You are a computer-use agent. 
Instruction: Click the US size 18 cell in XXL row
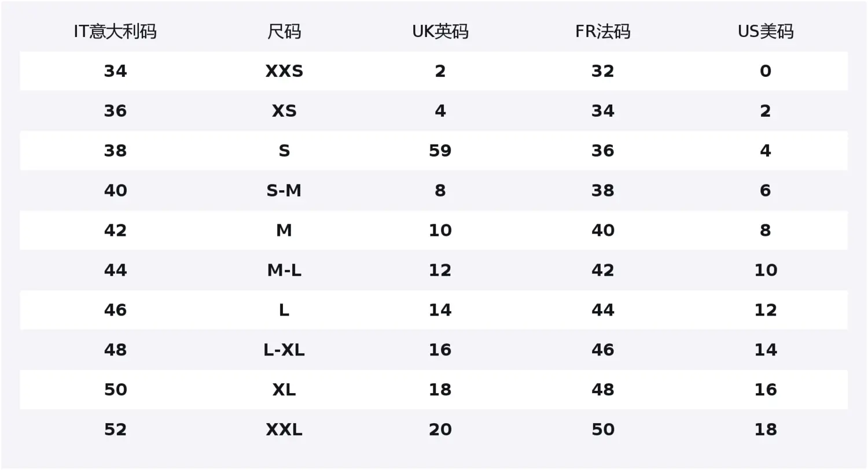766,430
